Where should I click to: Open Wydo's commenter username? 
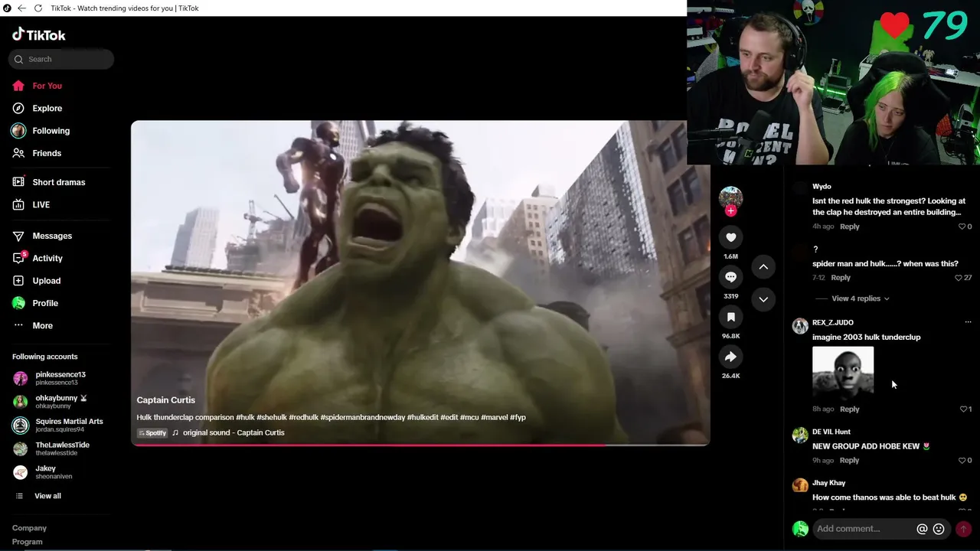[x=822, y=187]
